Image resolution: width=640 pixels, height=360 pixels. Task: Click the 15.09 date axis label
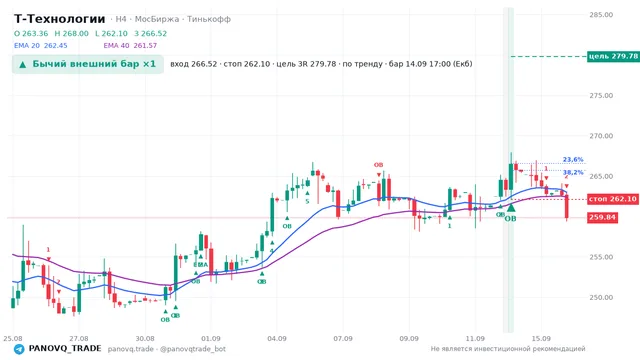[x=541, y=338]
